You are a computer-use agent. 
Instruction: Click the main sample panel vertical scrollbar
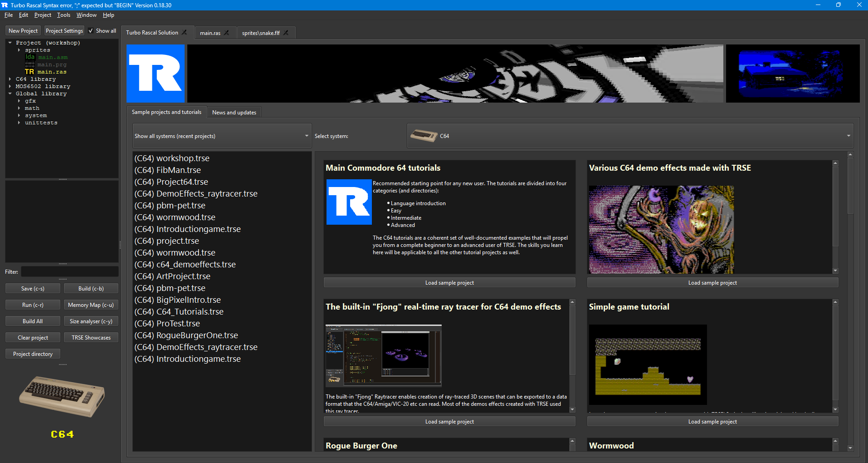(x=850, y=301)
